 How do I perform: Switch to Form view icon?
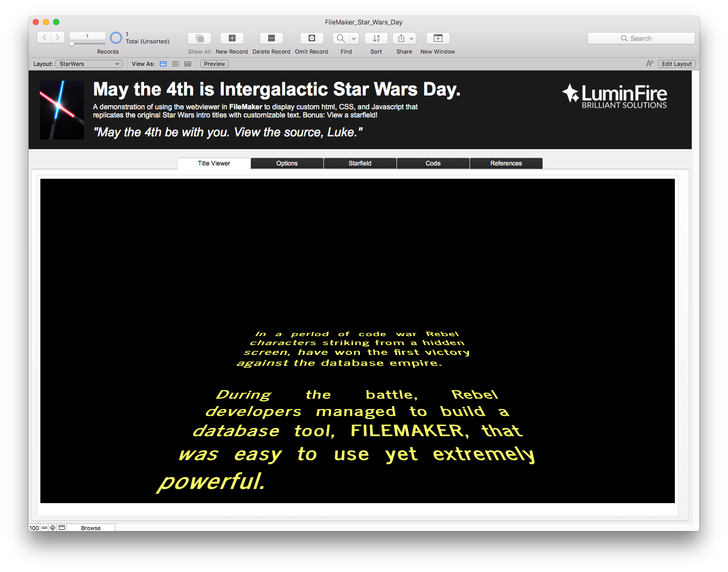coord(163,64)
